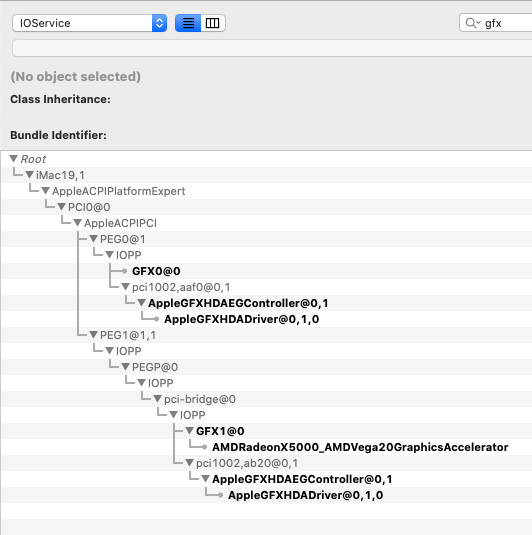Click the "Bundle Identifier:" label
Screen dimensions: 532x535
[58, 135]
